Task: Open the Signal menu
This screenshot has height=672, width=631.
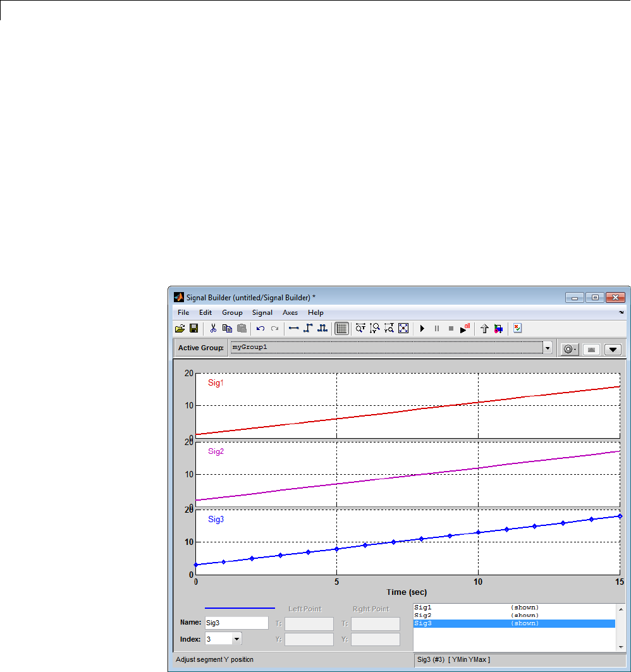Action: click(262, 312)
